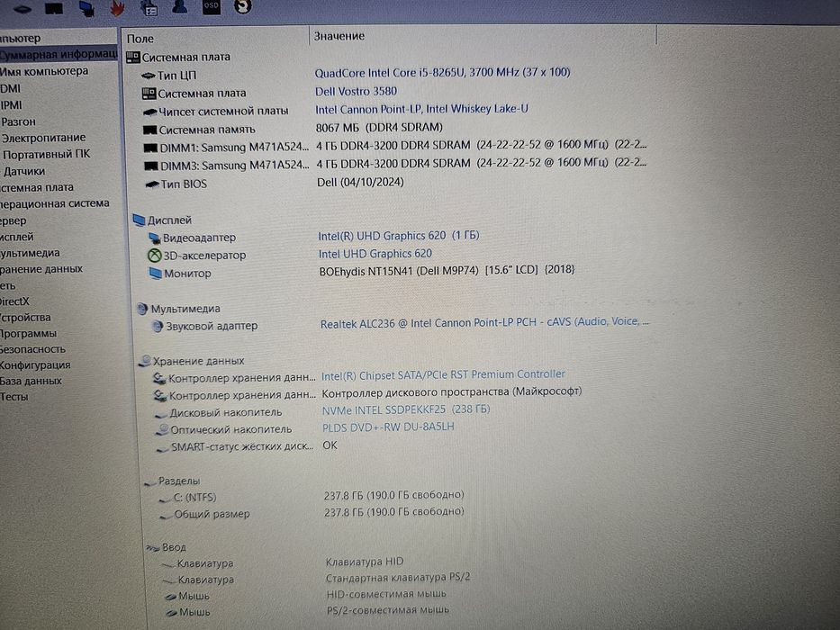Viewport: 840px width, 630px height.
Task: Select the Операционная система tree node
Action: click(x=55, y=203)
